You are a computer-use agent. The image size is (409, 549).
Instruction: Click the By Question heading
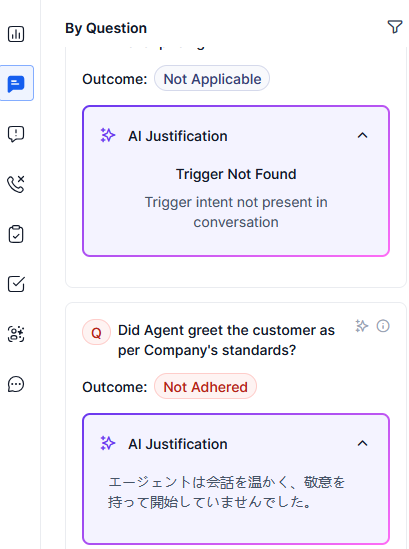coord(106,28)
